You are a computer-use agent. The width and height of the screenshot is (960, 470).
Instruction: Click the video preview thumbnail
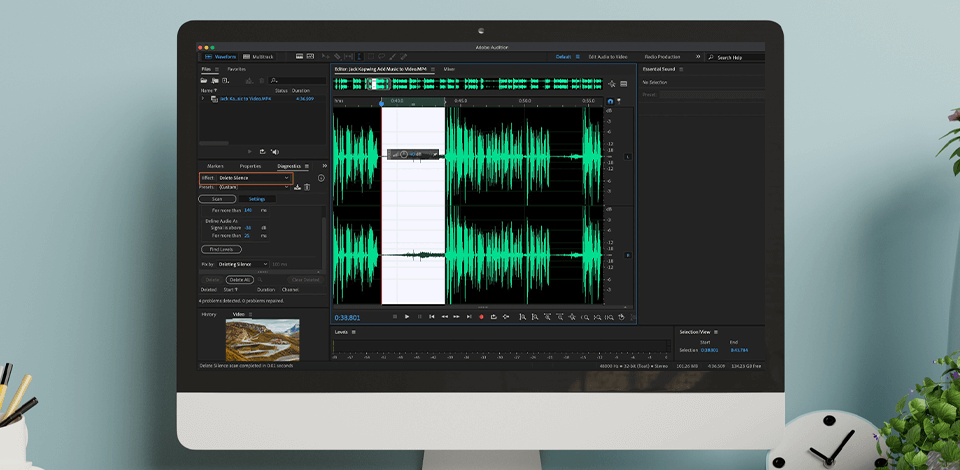tap(262, 340)
